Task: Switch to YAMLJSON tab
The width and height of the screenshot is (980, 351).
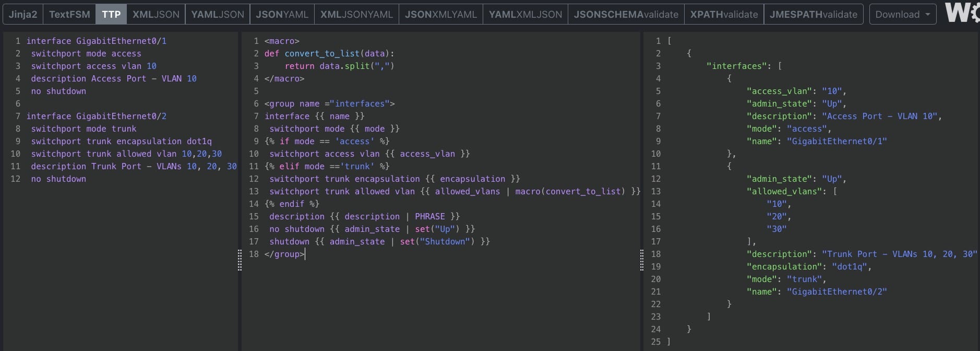Action: click(218, 15)
